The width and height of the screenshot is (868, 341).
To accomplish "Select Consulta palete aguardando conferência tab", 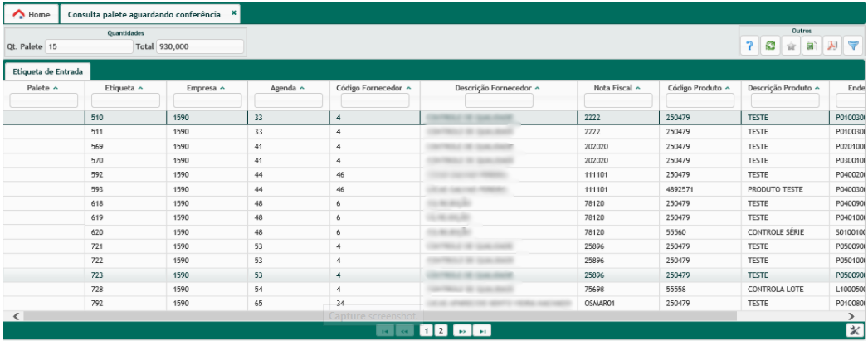I will 144,14.
